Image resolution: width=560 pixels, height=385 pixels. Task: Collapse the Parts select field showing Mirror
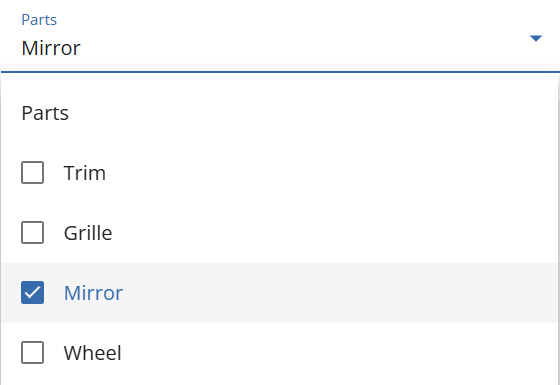(x=280, y=36)
